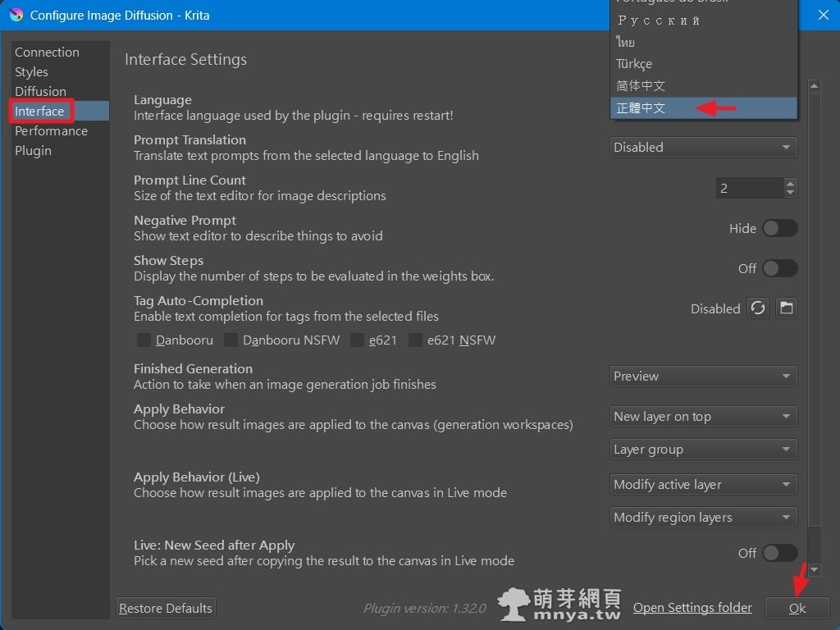The width and height of the screenshot is (840, 630).
Task: Close the Configure Image Diffusion dialog
Action: 823,15
